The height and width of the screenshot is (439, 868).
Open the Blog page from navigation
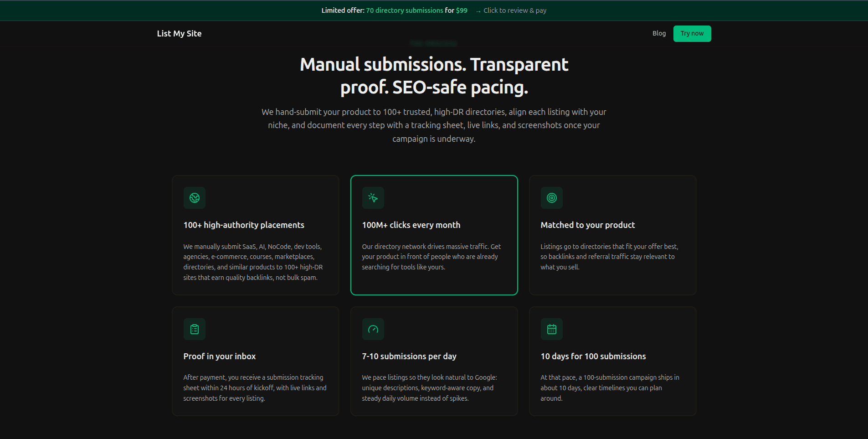[659, 33]
